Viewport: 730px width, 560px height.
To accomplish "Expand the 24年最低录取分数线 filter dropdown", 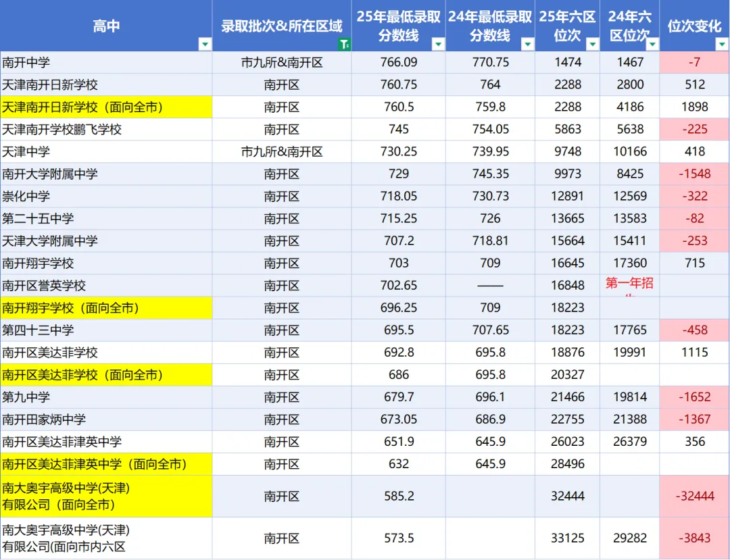I will pyautogui.click(x=527, y=44).
